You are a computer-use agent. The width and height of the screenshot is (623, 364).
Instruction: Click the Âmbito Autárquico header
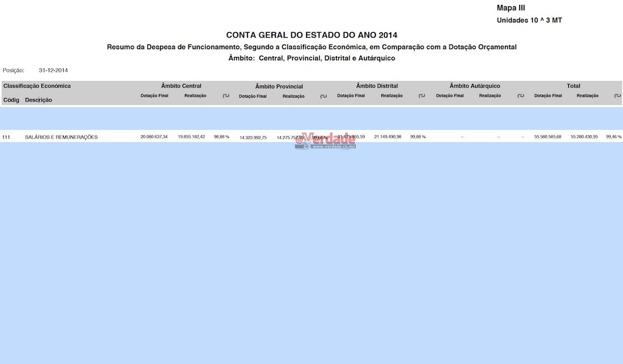[x=475, y=86]
